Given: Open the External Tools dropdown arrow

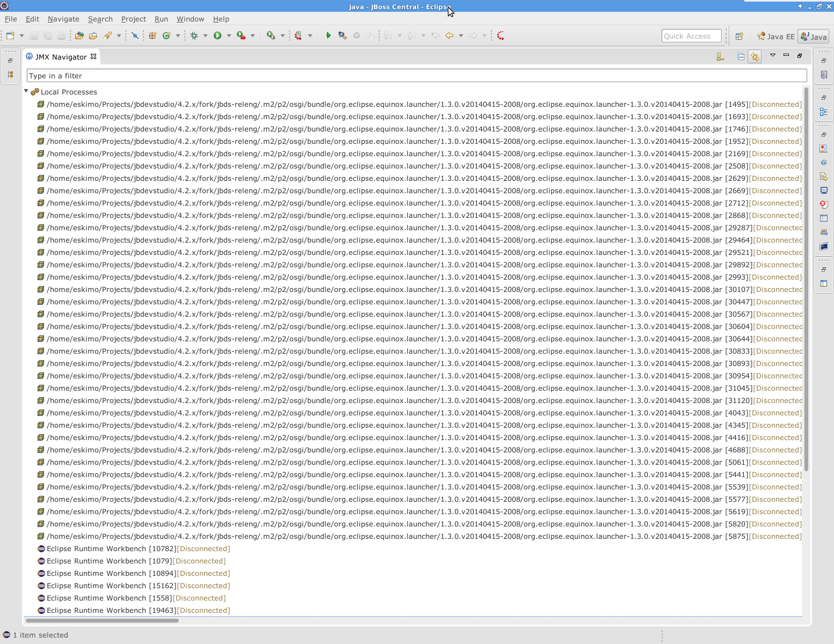Looking at the screenshot, I should 252,36.
